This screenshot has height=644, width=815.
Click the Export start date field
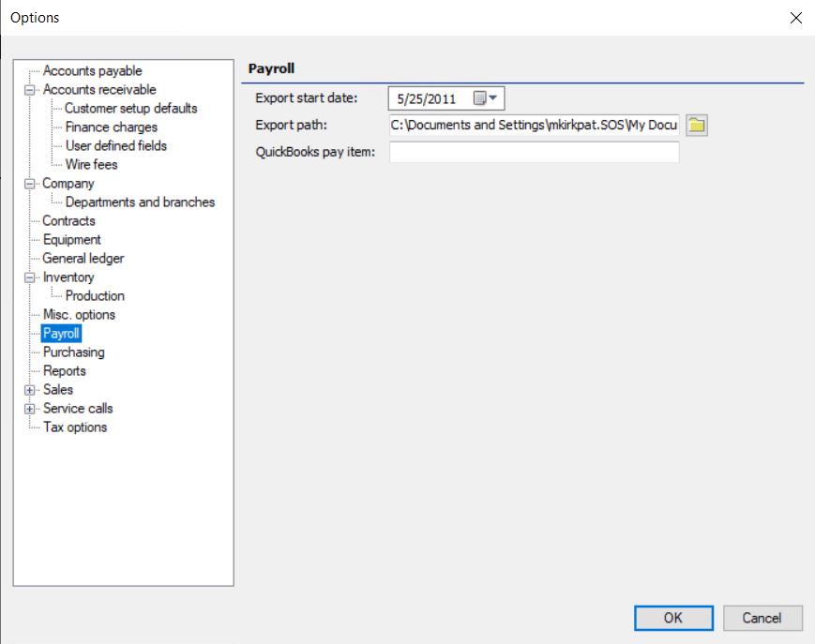click(446, 98)
